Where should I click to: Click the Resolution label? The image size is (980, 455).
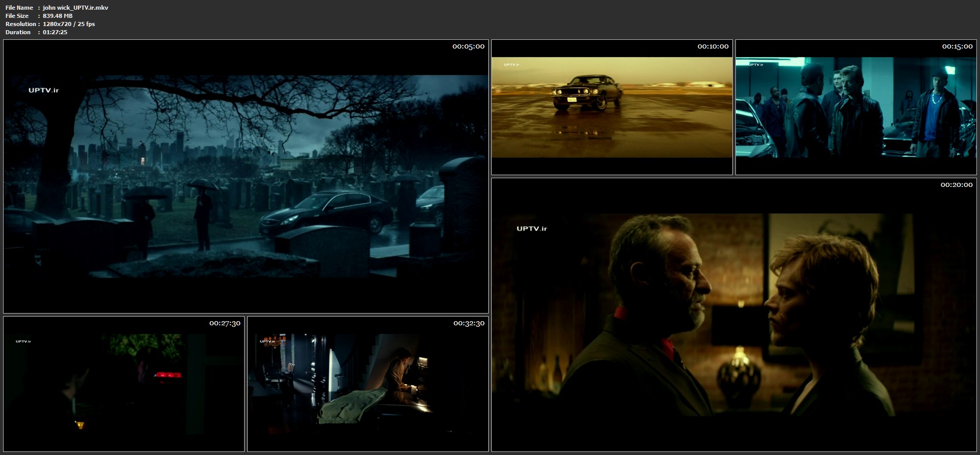[21, 24]
